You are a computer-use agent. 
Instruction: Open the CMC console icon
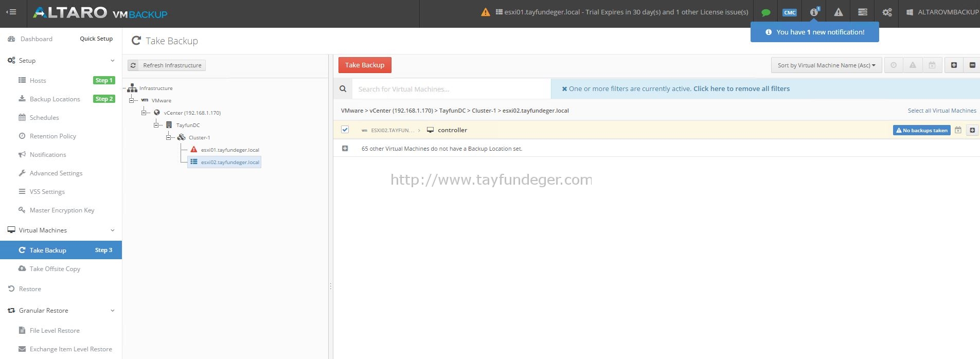click(790, 12)
